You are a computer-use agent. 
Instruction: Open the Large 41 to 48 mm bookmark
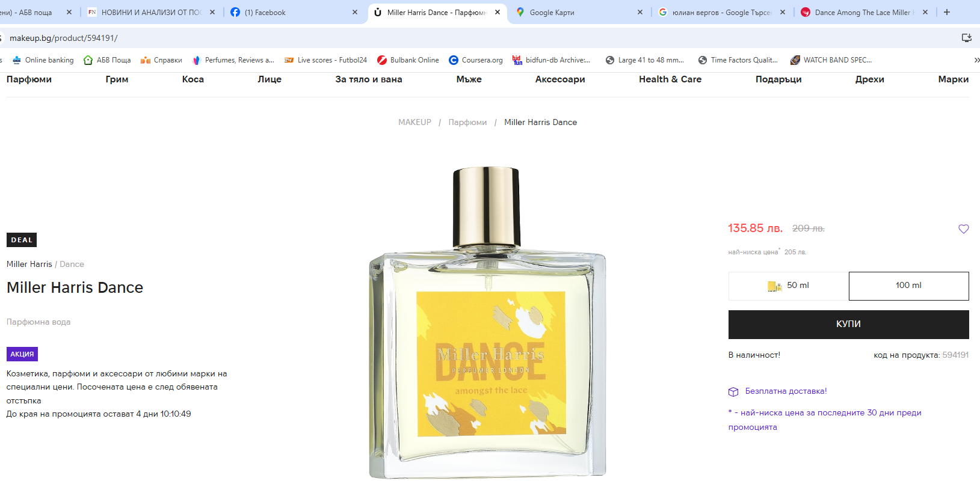[644, 60]
